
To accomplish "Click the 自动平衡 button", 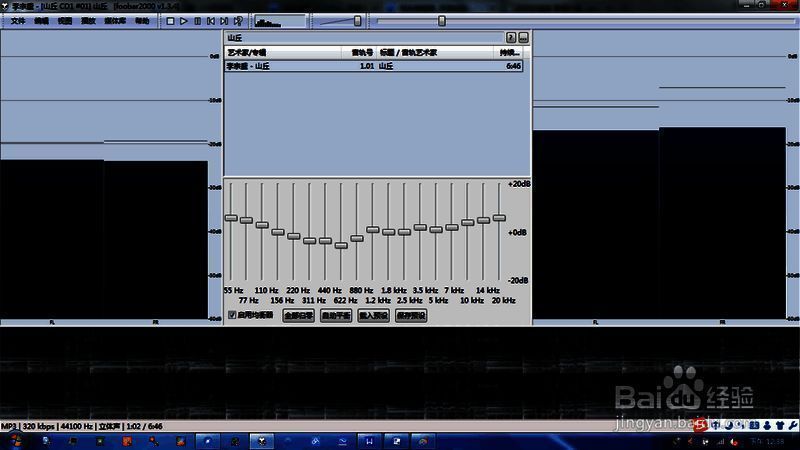I will click(x=336, y=315).
